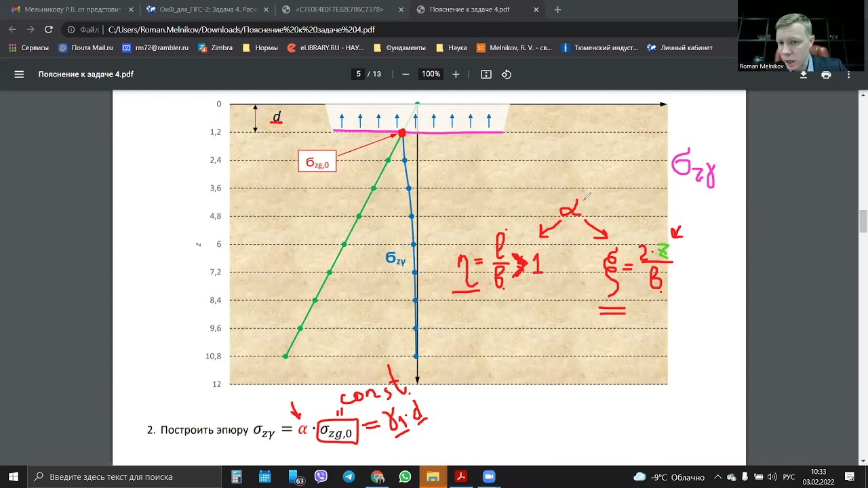The image size is (868, 488).
Task: Open Viber from the taskbar
Action: click(x=321, y=476)
